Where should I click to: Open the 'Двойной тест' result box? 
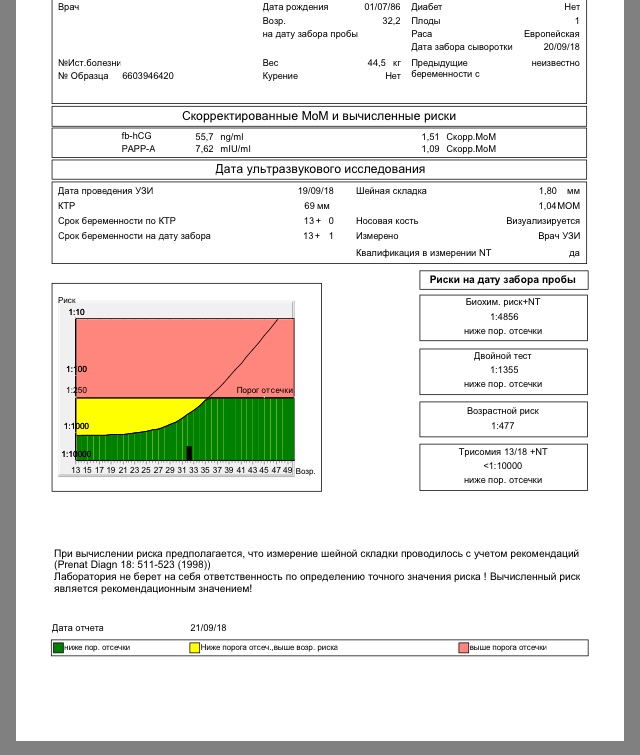(502, 369)
